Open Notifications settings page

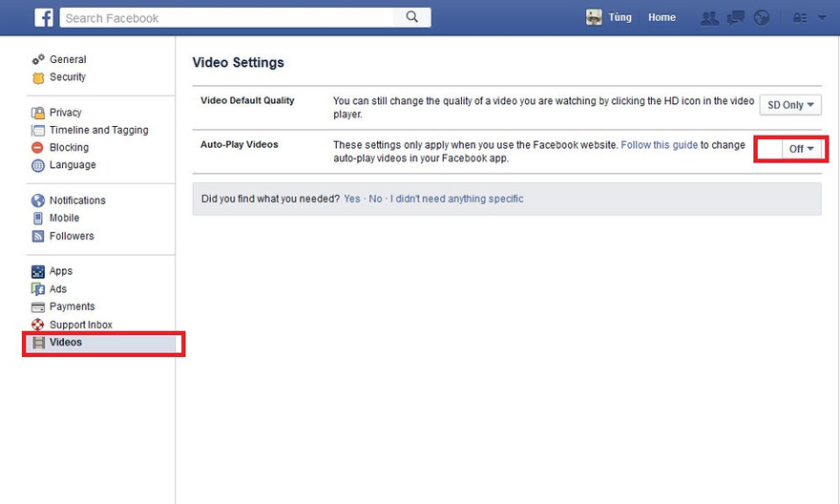tap(77, 200)
